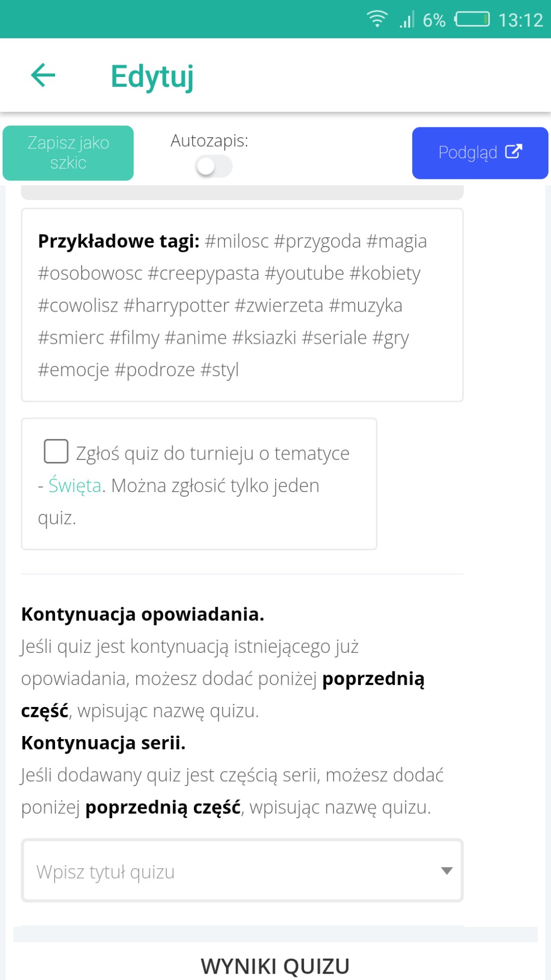
Task: Check the tournament submission checkbox
Action: pyautogui.click(x=56, y=451)
